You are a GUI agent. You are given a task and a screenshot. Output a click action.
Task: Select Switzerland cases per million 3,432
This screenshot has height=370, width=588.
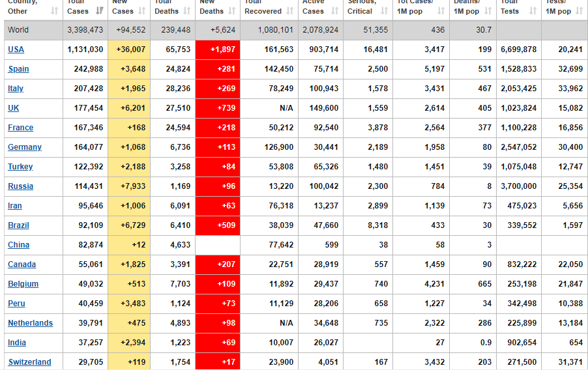coord(435,362)
